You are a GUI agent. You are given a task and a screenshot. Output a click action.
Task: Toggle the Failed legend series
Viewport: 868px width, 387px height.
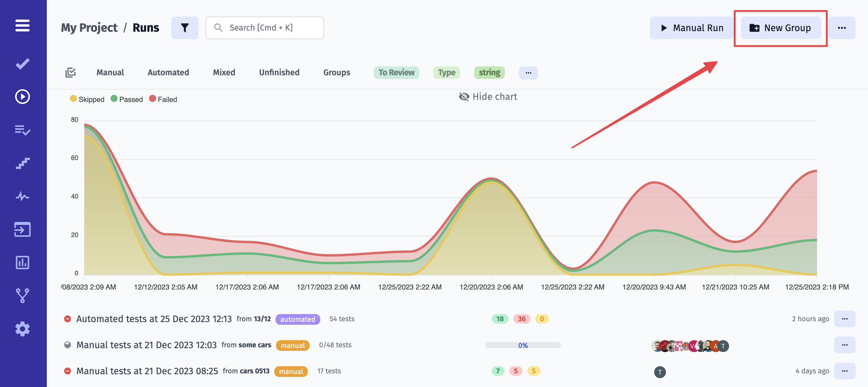(163, 99)
